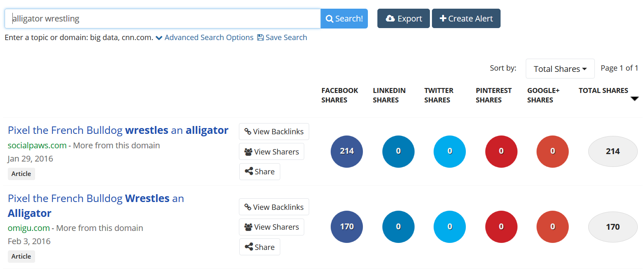The height and width of the screenshot is (271, 644).
Task: Open first article titled Pixel the French Bulldog
Action: point(118,131)
